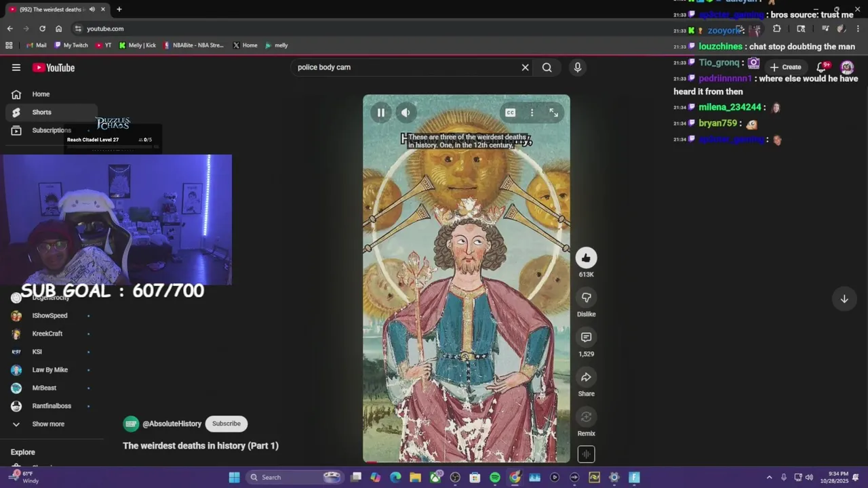Open the YT bookmark
Viewport: 868px width, 488px height.
coord(104,45)
